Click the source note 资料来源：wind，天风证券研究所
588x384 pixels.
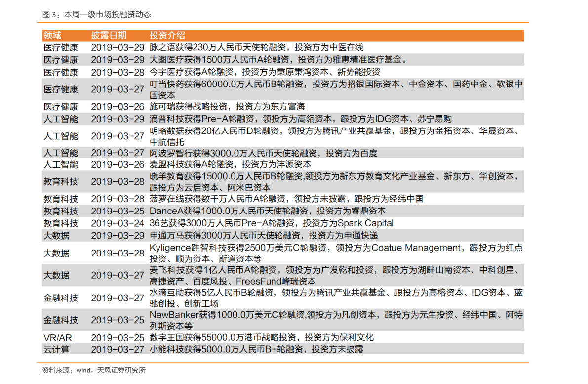[x=94, y=370]
